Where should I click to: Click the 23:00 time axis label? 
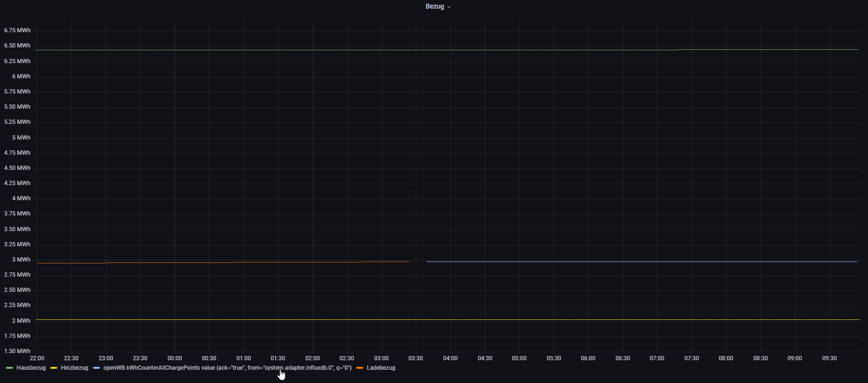(x=106, y=358)
